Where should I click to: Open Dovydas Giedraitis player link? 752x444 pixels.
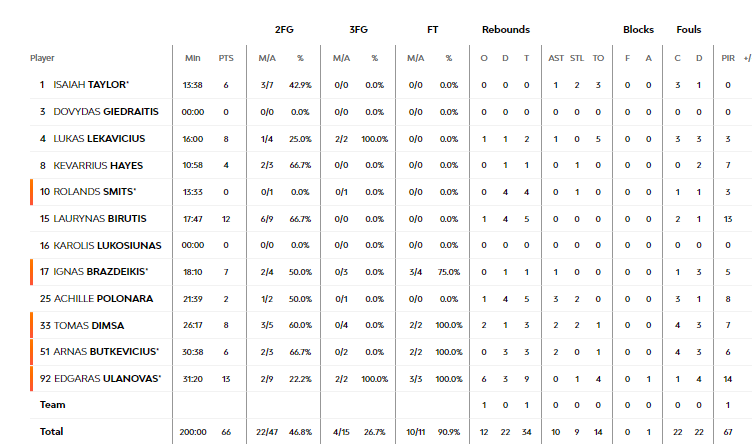point(106,112)
